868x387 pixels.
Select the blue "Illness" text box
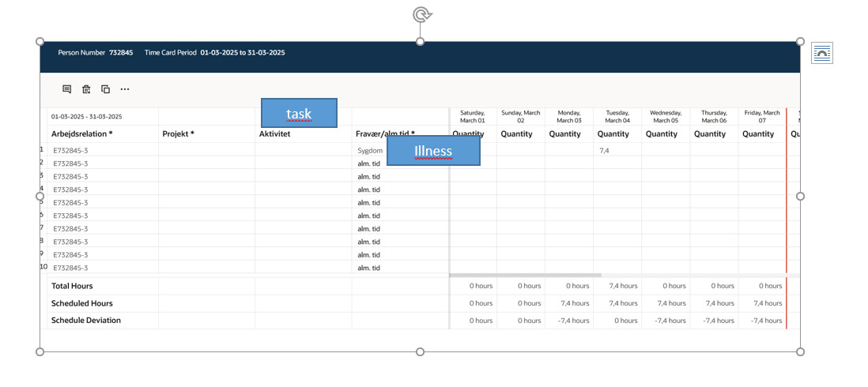(x=433, y=150)
